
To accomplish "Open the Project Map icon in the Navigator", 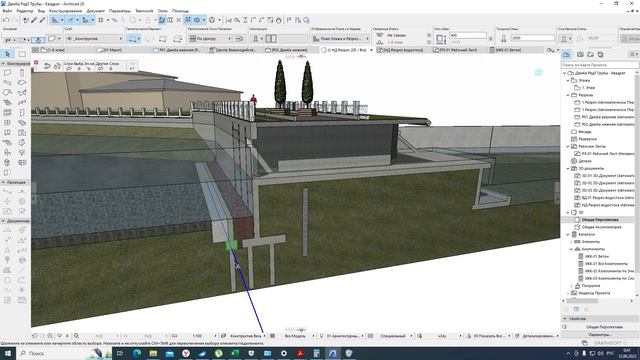I will 567,54.
